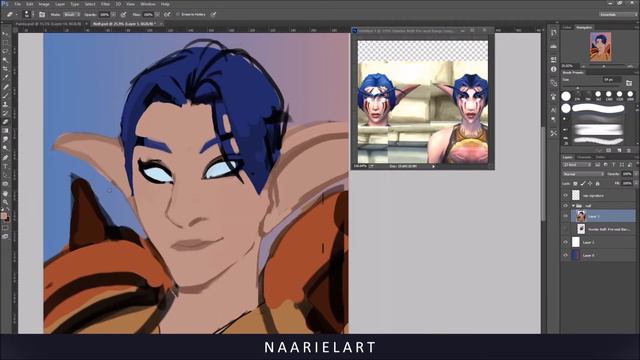This screenshot has height=360, width=640.
Task: Click the brush Size field in Brush Presets
Action: [x=612, y=80]
